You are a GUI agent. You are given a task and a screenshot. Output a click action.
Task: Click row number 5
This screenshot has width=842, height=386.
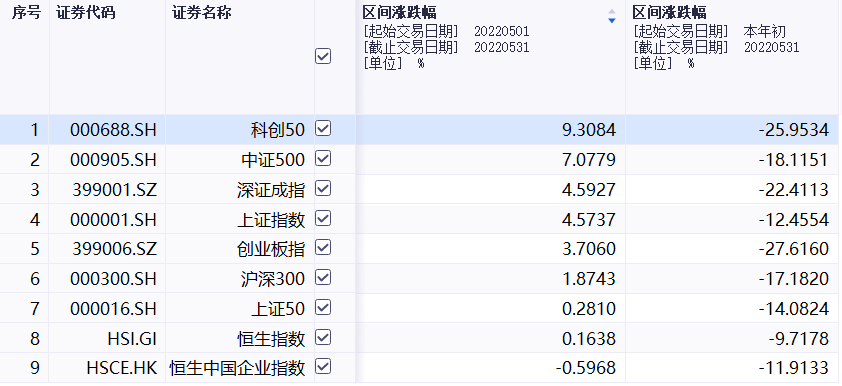click(x=35, y=249)
